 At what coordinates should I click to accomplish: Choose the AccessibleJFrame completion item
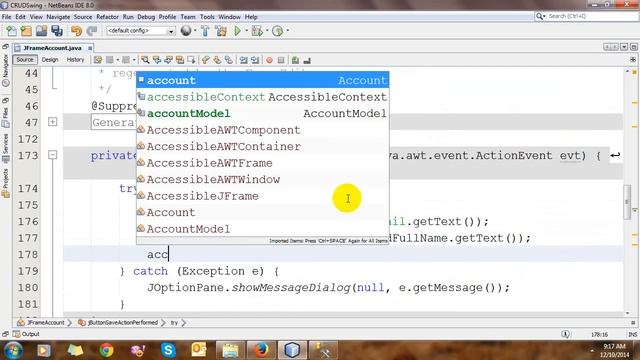pos(263,196)
